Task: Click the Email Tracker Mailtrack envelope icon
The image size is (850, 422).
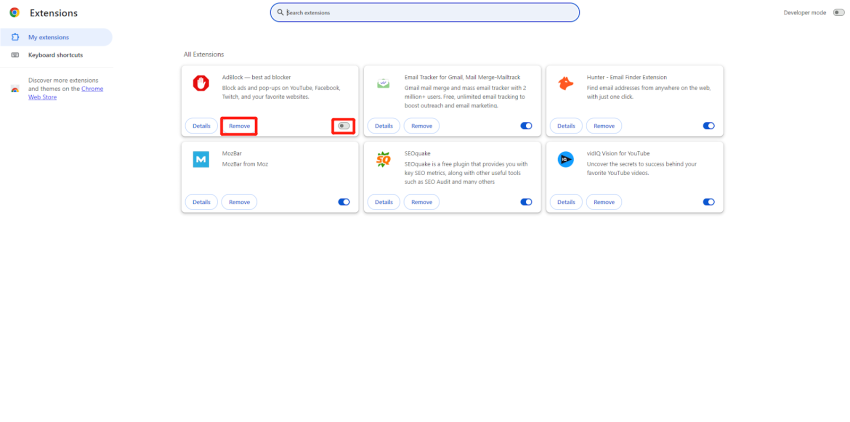Action: (x=383, y=83)
